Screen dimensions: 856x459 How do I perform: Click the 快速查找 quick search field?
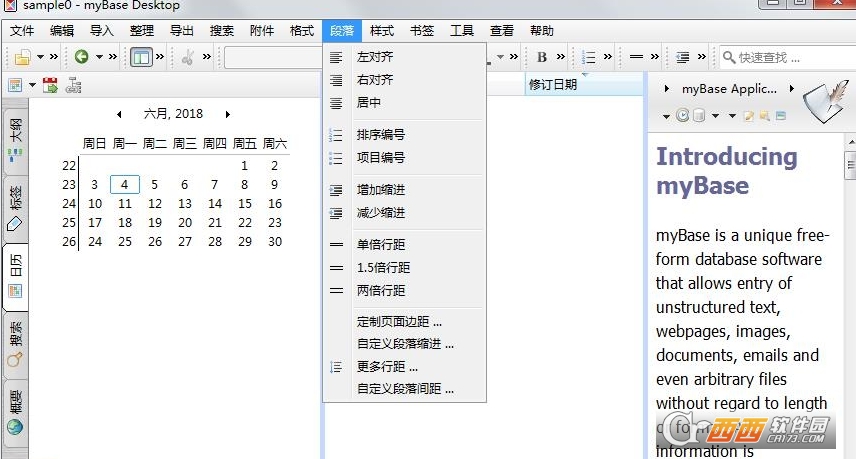click(x=788, y=57)
